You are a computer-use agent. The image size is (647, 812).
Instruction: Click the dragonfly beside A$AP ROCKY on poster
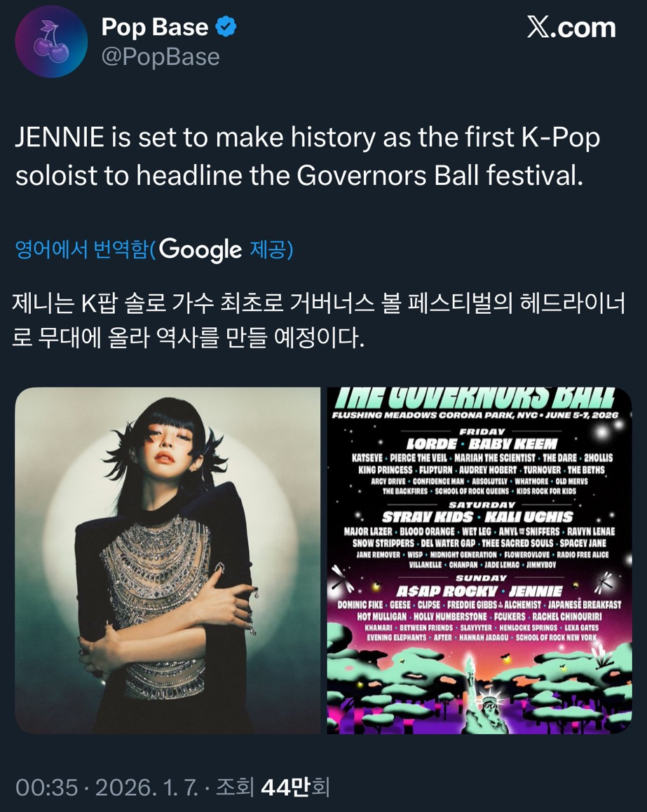point(343,579)
